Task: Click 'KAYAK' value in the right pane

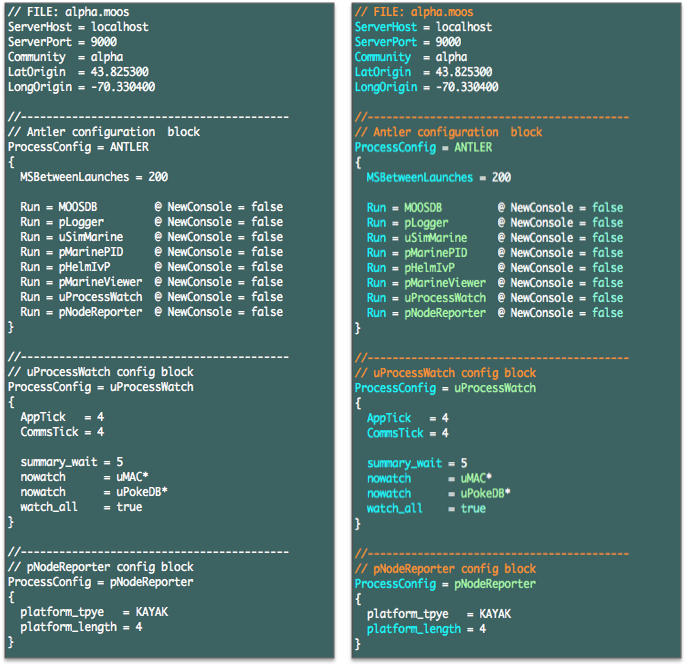Action: 497,614
